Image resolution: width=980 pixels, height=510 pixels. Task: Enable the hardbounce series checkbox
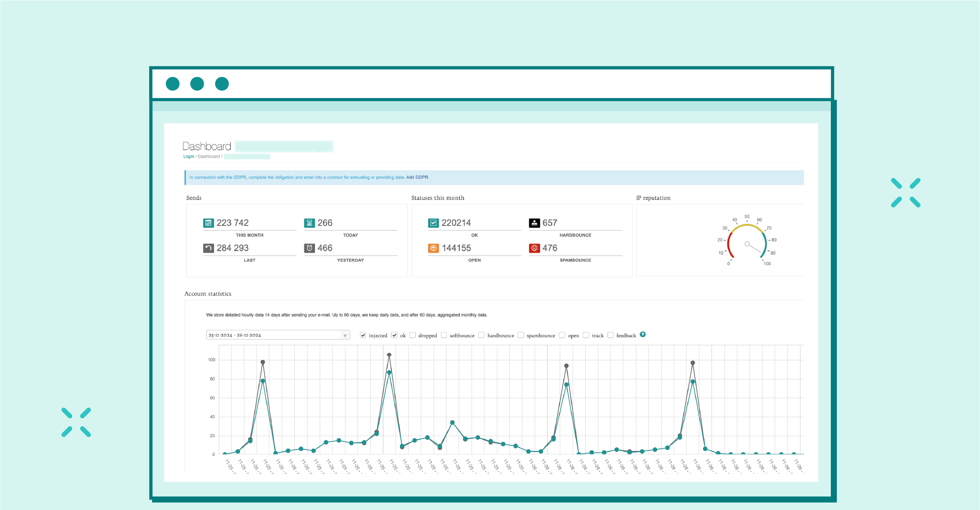click(x=481, y=335)
